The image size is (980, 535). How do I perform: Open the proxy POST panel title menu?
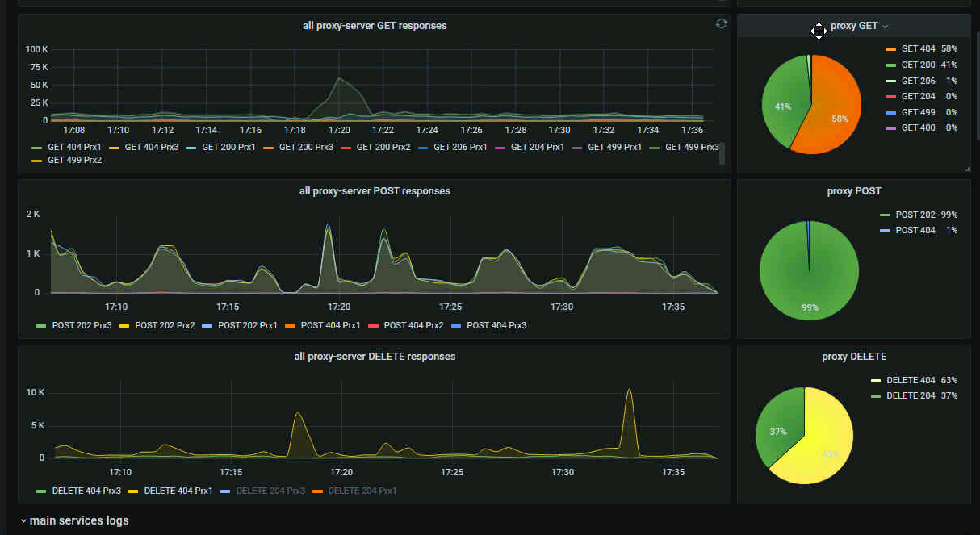click(854, 191)
